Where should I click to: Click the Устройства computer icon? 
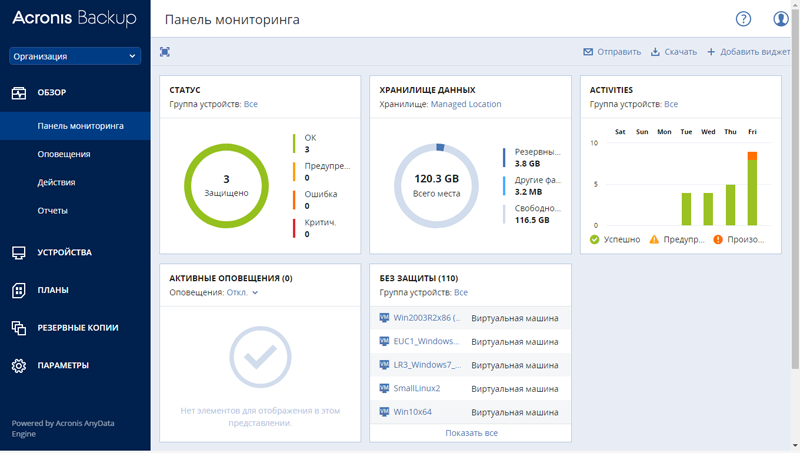[19, 253]
